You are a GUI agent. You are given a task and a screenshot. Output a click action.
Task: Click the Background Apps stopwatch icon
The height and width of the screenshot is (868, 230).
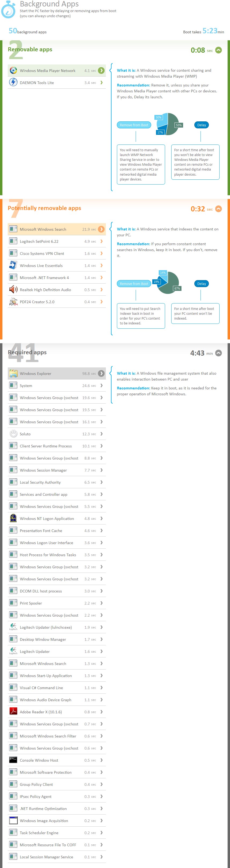pyautogui.click(x=8, y=9)
